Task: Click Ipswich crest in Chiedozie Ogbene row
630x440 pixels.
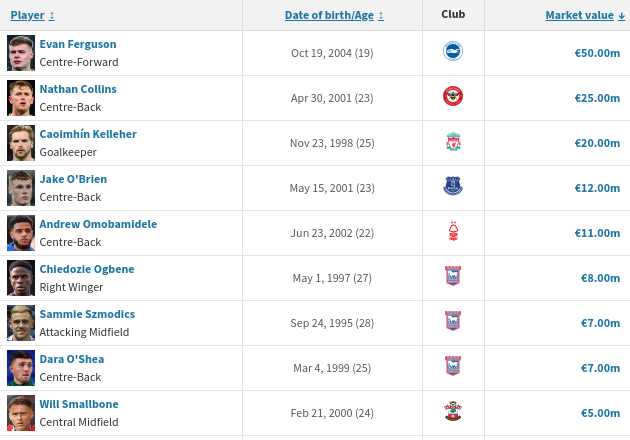Action: pyautogui.click(x=453, y=277)
